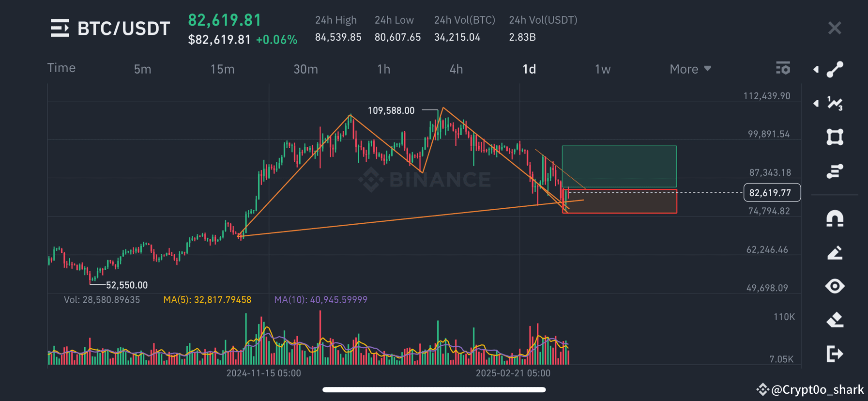The height and width of the screenshot is (401, 868).
Task: Click the 24h Vol(BTC) value 34,215.04
Action: pos(457,37)
